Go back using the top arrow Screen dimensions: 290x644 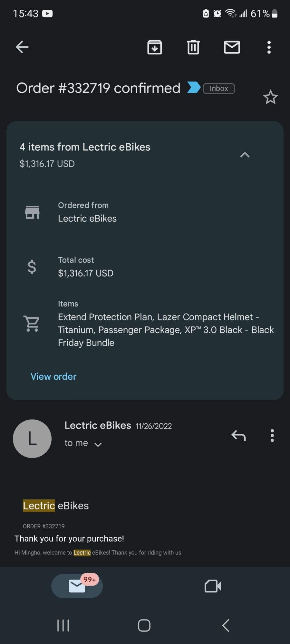[22, 47]
